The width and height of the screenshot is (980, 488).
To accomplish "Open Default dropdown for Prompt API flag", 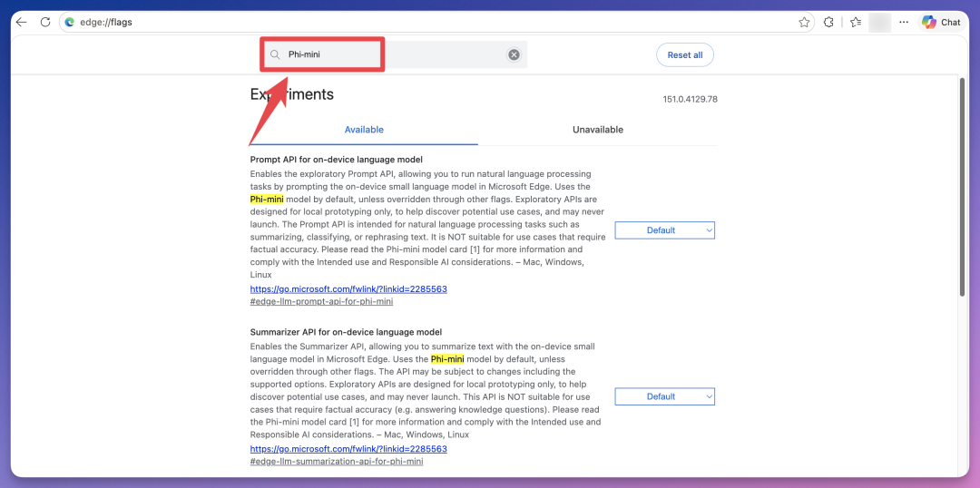I will point(664,230).
